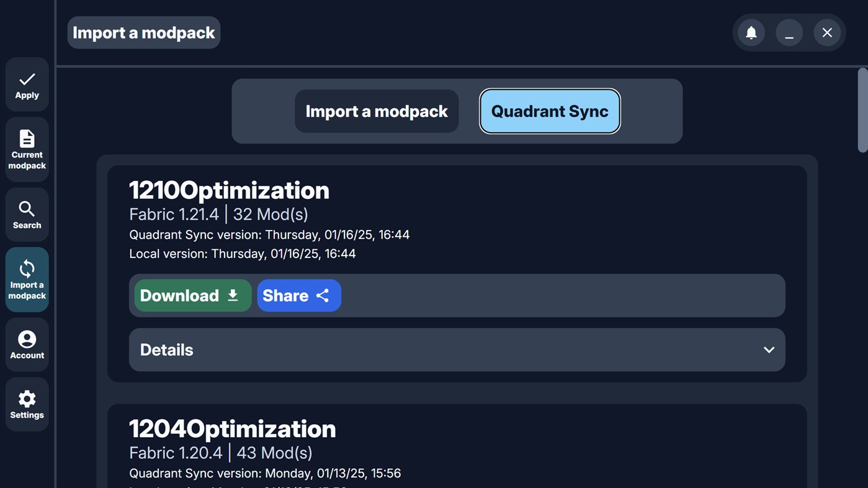Select the Import a modpack sidebar icon
The image size is (868, 488).
point(27,269)
